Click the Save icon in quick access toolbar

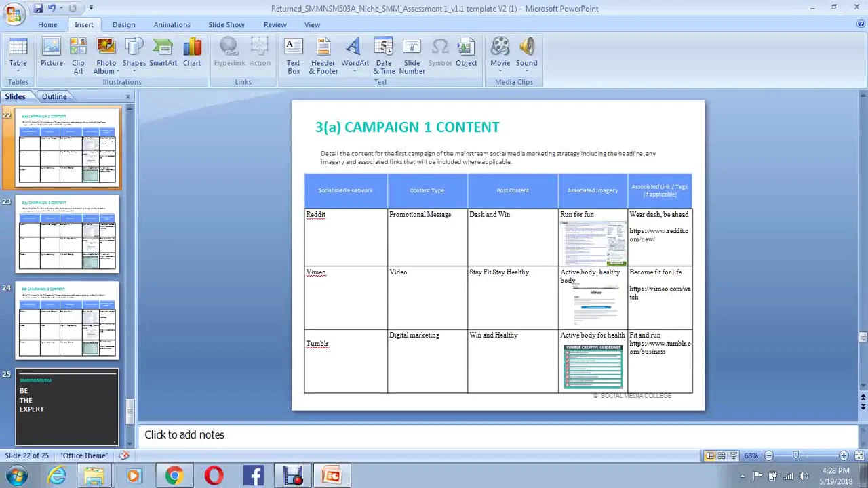38,8
